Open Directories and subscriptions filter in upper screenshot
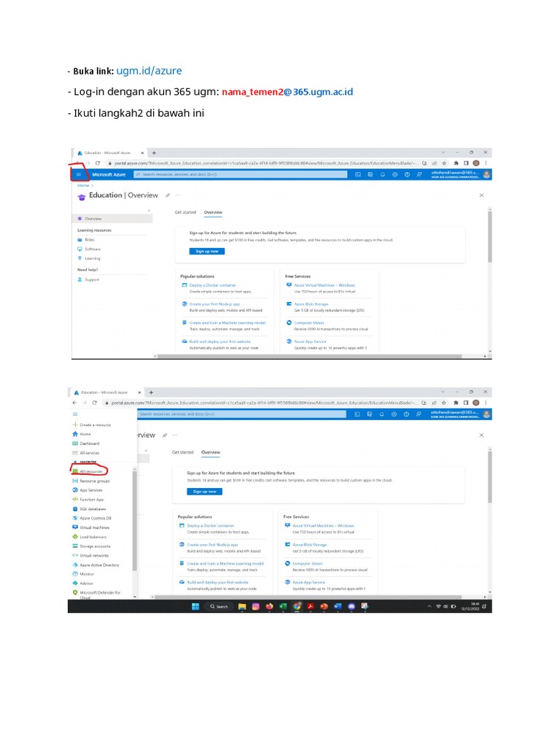Screen dimensions: 560x747 coord(370,174)
